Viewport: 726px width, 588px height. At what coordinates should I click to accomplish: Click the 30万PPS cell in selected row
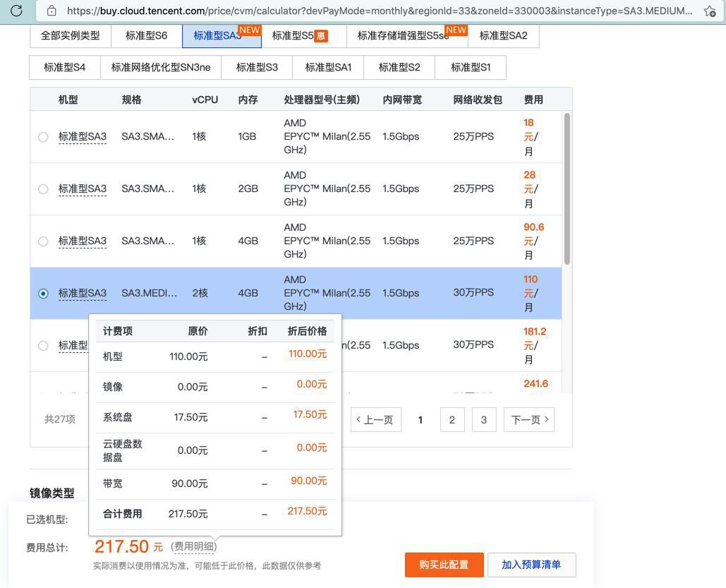click(473, 292)
